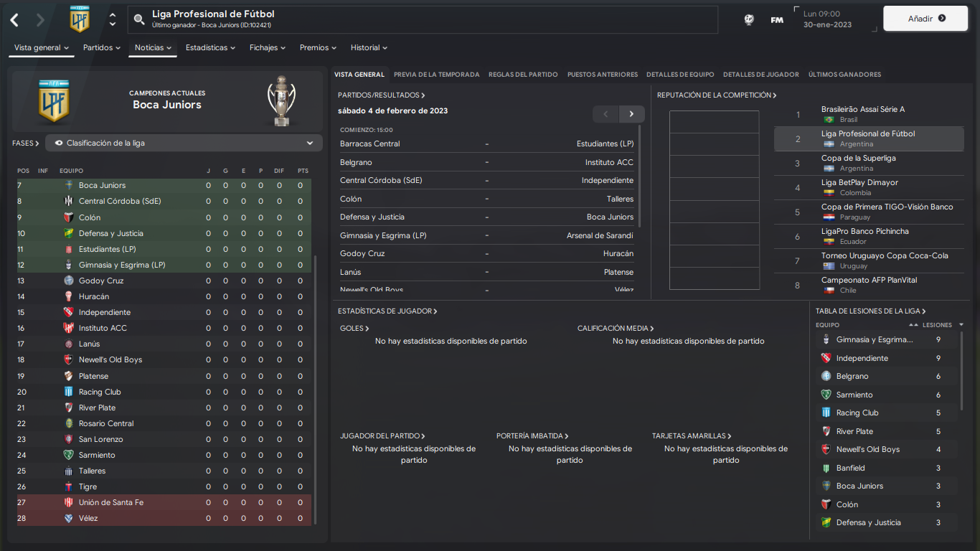Click Defensa y Justicia crest in league table
This screenshot has height=551, width=980.
[68, 233]
